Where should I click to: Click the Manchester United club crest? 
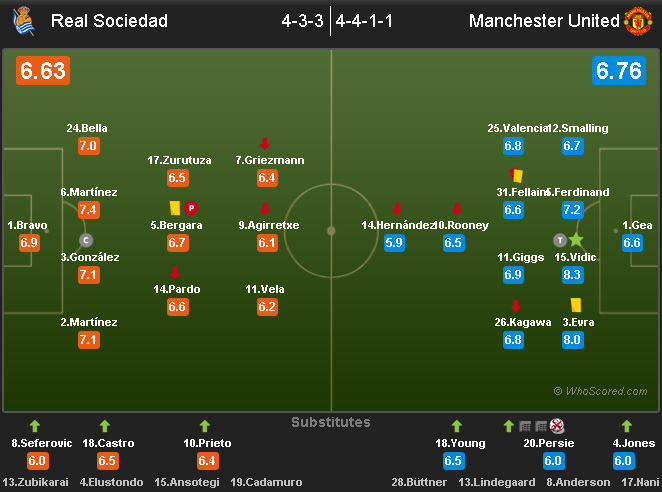638,20
